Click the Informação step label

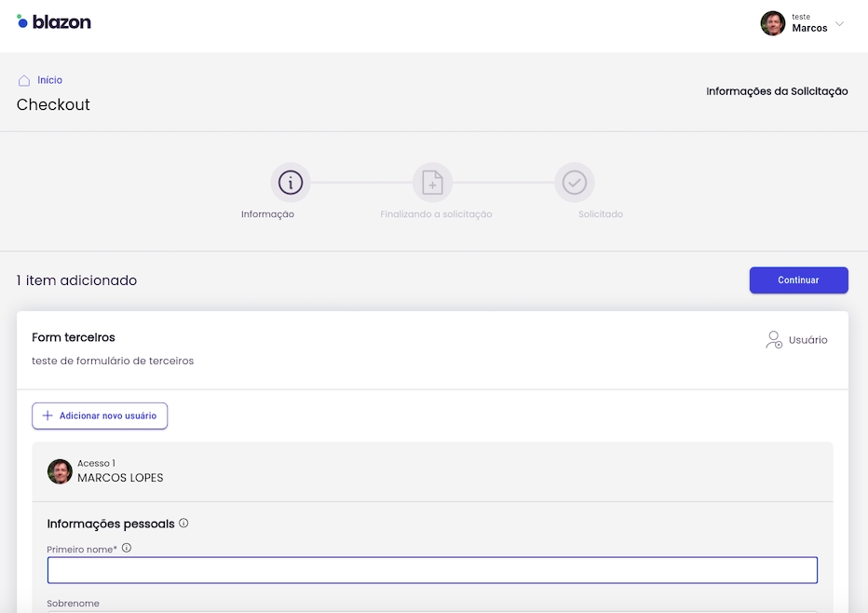[x=267, y=214]
